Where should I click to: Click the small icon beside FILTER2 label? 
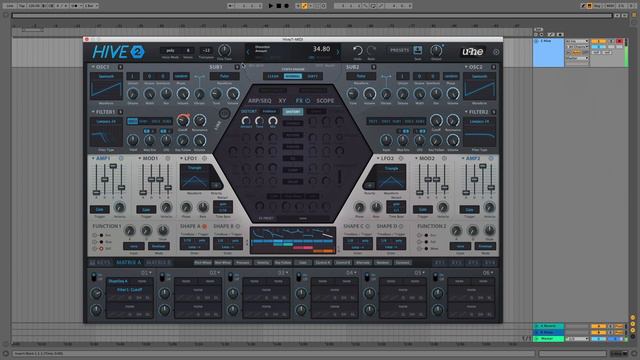493,112
